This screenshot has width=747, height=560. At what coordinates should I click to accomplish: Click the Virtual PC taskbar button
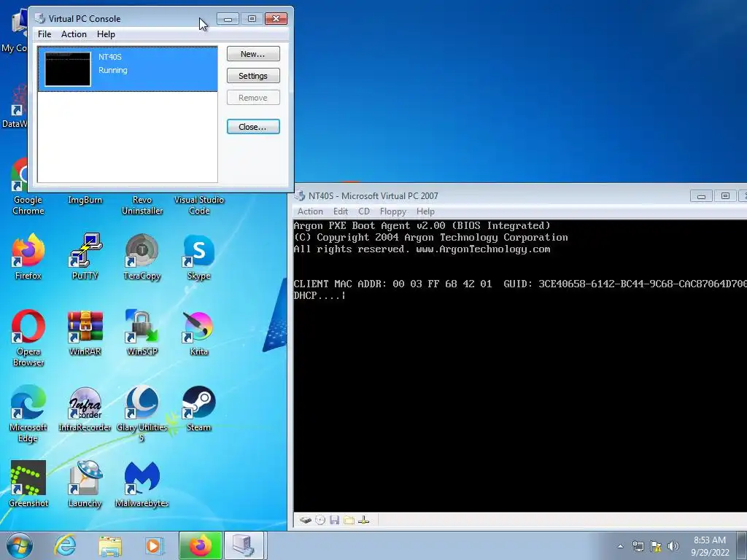click(244, 545)
